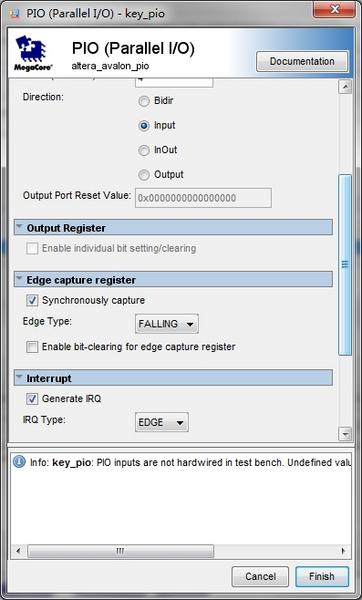Image resolution: width=362 pixels, height=600 pixels.
Task: Collapse the Interrupt section
Action: tap(19, 378)
